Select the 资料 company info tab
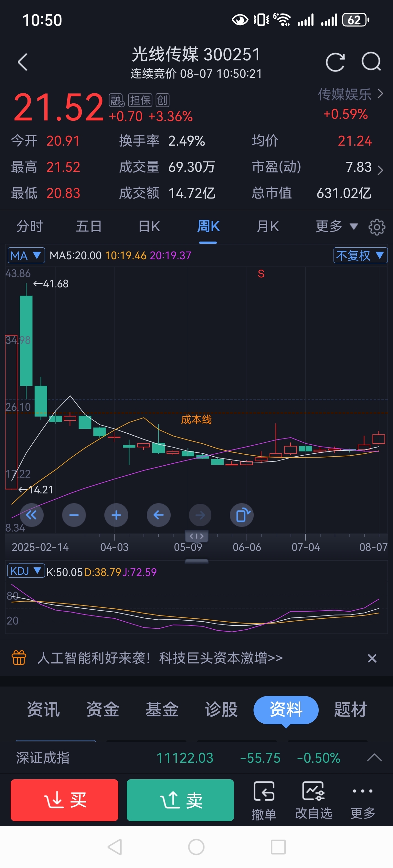 [286, 710]
